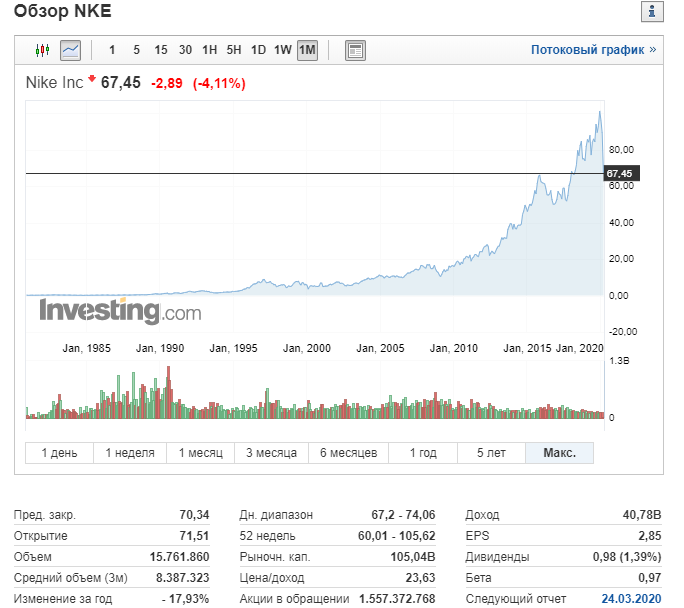Click the 67,45 price marker on axis

(621, 173)
